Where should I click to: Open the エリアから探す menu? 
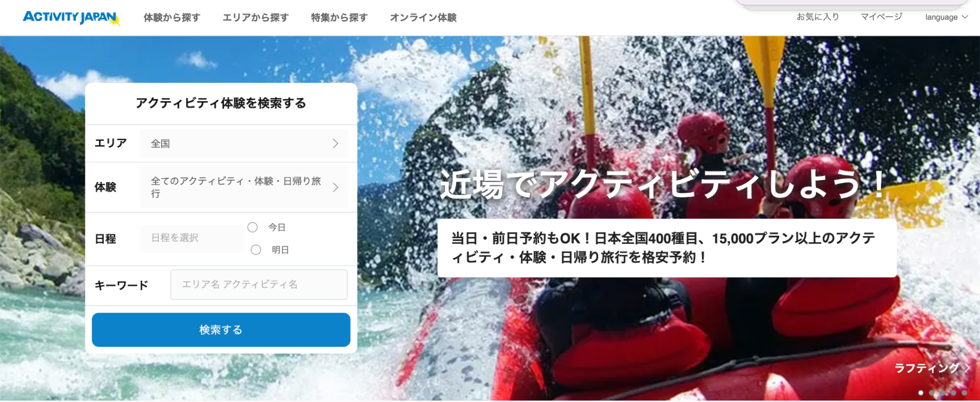tap(255, 18)
